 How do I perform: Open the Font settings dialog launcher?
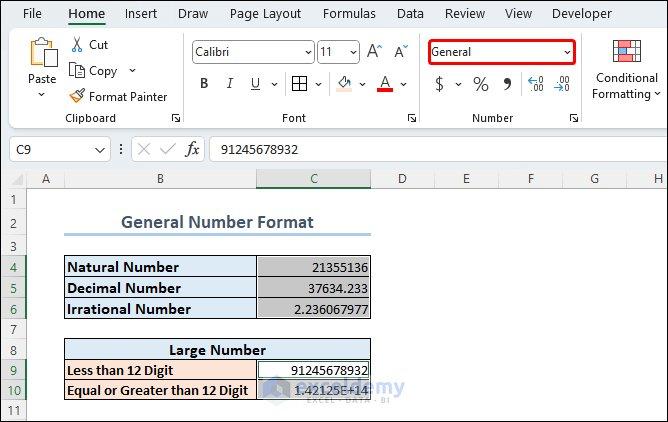pos(412,118)
